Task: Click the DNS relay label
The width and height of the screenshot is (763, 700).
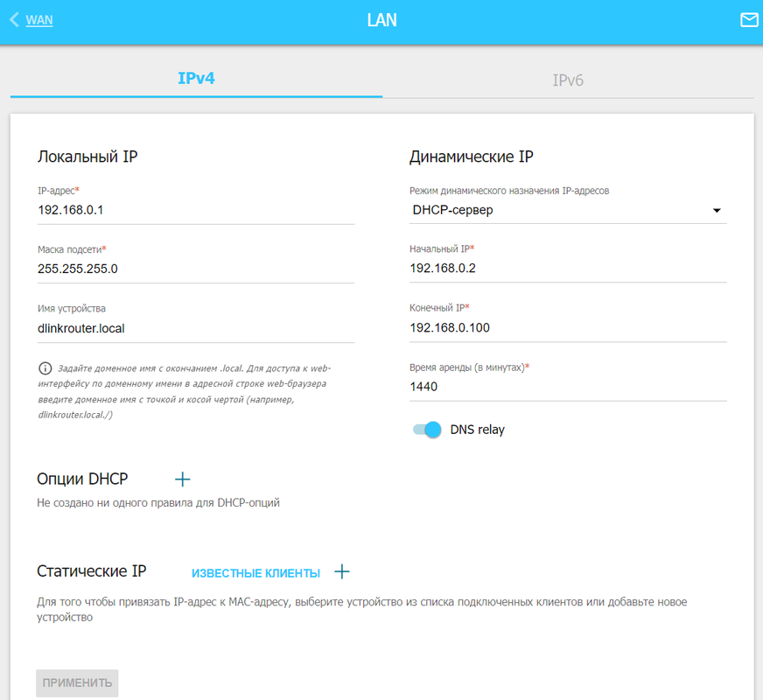Action: point(478,430)
